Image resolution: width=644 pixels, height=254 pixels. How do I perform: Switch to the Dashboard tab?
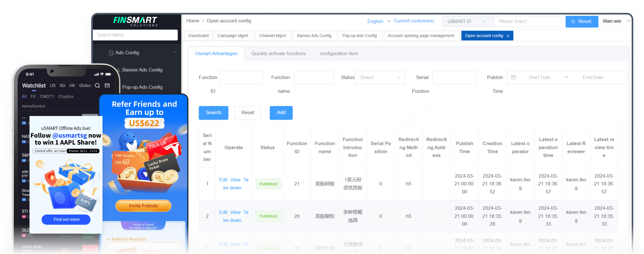tap(198, 36)
